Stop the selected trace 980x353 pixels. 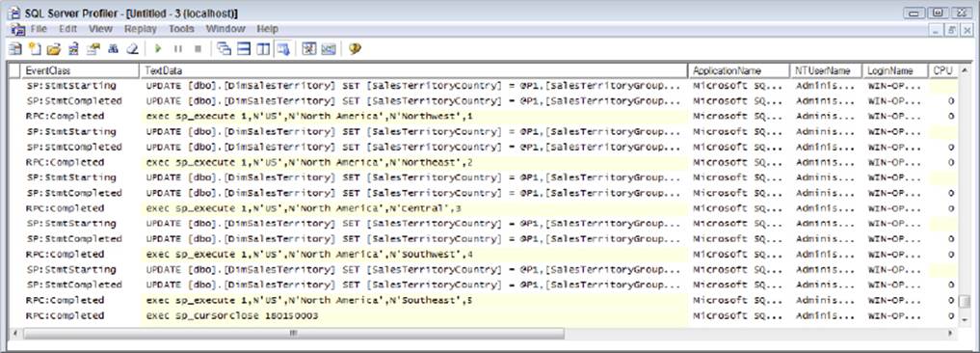[x=198, y=49]
